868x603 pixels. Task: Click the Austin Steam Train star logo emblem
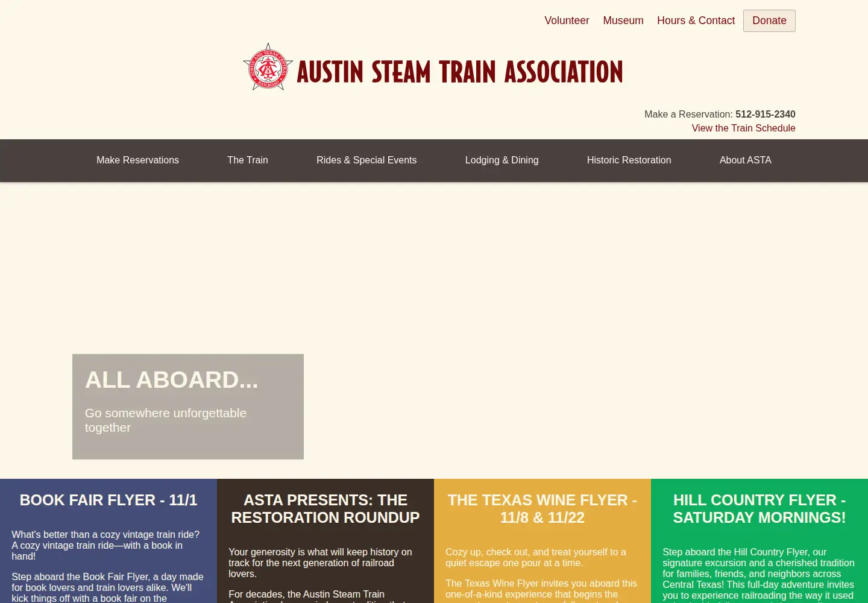[x=268, y=67]
